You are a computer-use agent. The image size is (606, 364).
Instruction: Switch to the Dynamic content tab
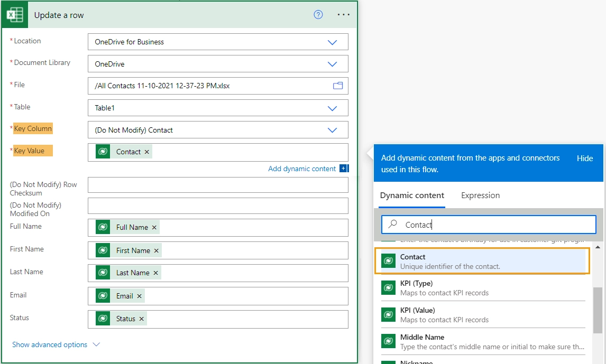point(412,195)
